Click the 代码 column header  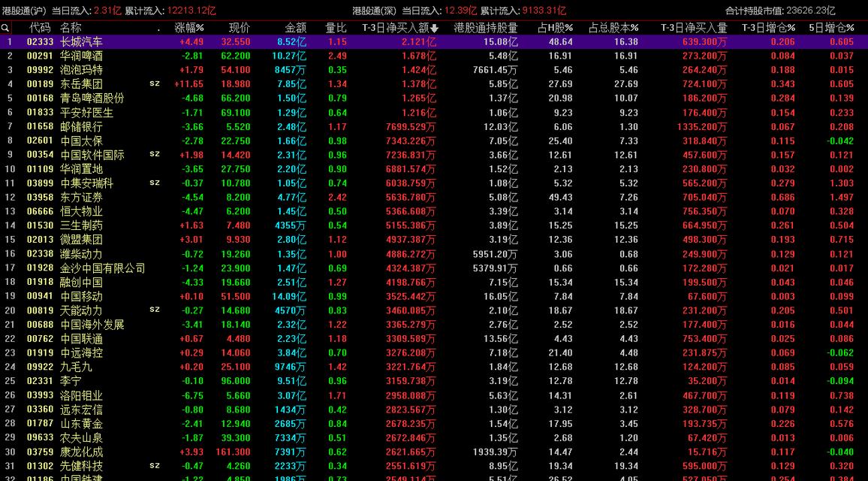39,28
